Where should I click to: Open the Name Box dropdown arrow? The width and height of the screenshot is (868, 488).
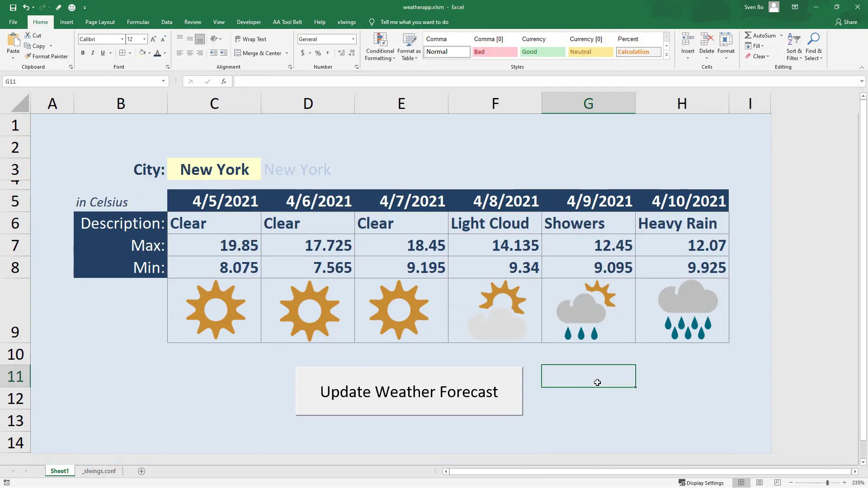(163, 81)
